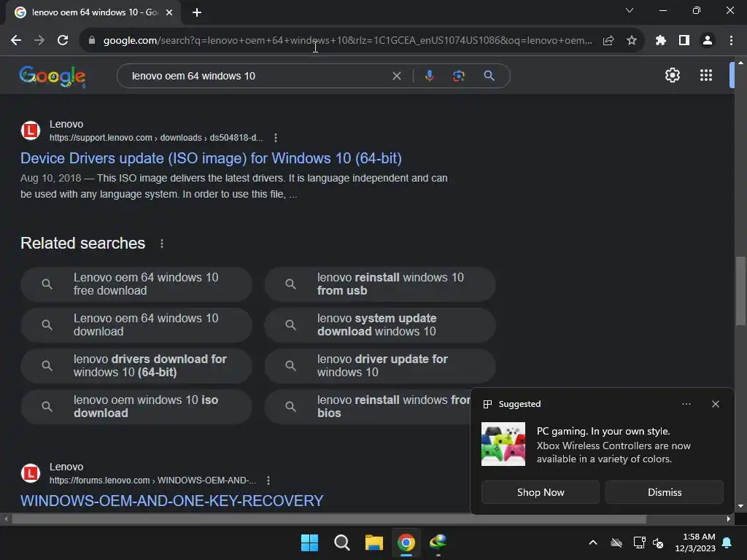Open WINDOWS-OEM-AND-ONE-KEY-RECOVERY forum link
747x560 pixels.
172,501
